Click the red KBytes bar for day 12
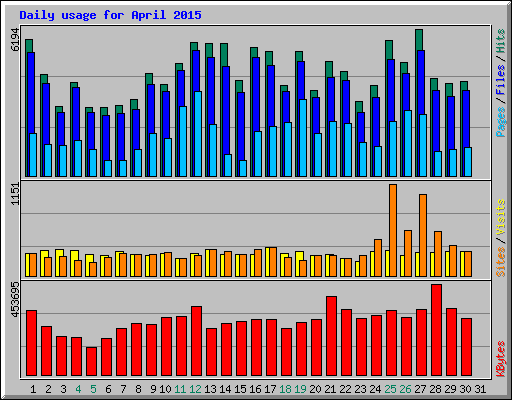The height and width of the screenshot is (400, 512). pos(196,341)
